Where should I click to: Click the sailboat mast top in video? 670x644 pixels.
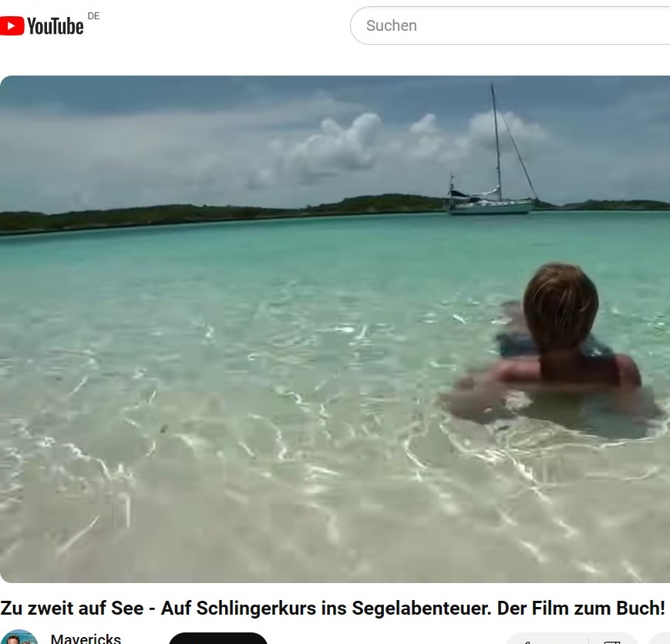pos(492,86)
